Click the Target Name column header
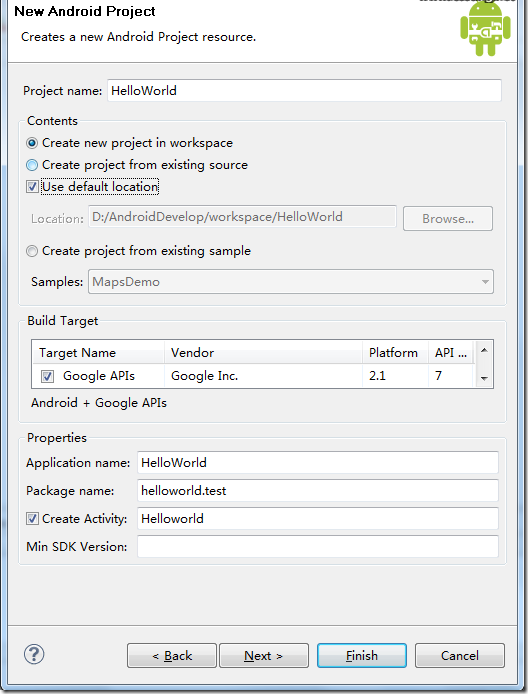 (98, 353)
